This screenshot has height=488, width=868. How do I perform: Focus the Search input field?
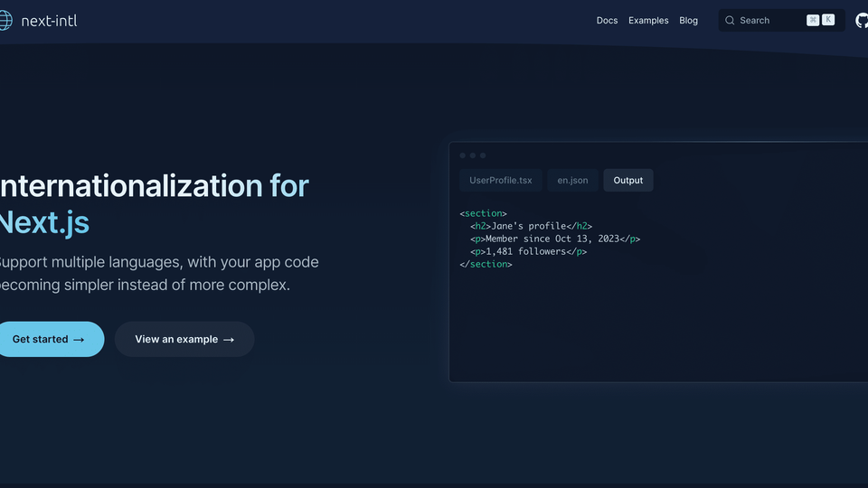pos(781,21)
